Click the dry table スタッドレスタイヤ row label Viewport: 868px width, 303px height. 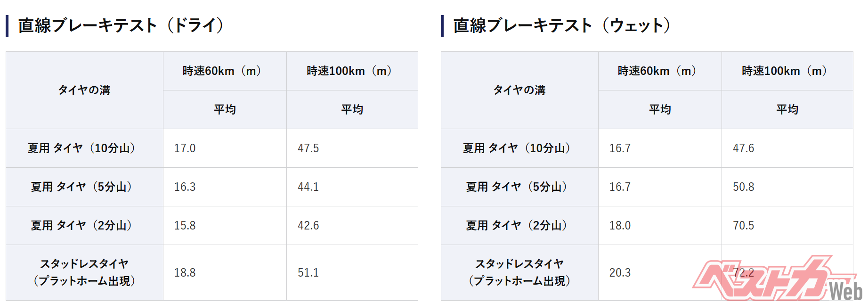point(84,272)
